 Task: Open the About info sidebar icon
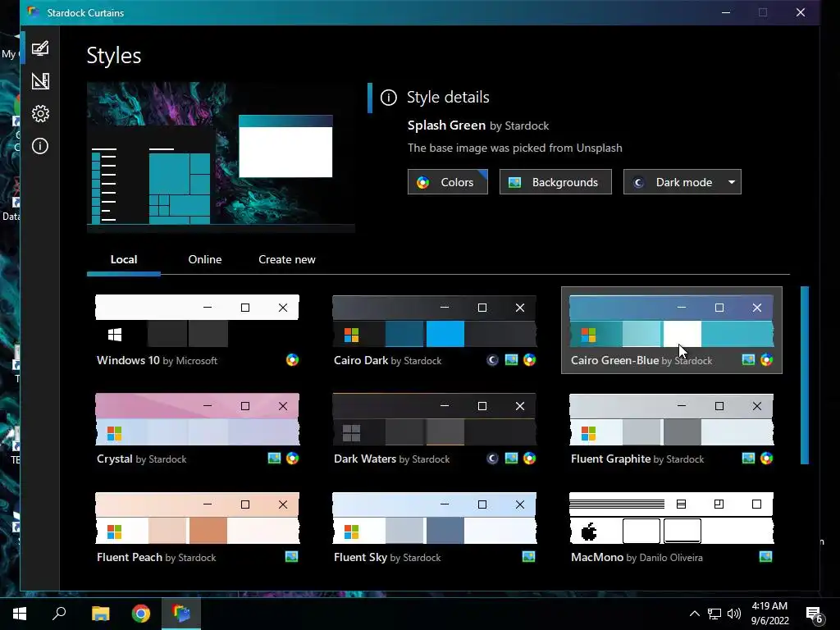click(40, 146)
